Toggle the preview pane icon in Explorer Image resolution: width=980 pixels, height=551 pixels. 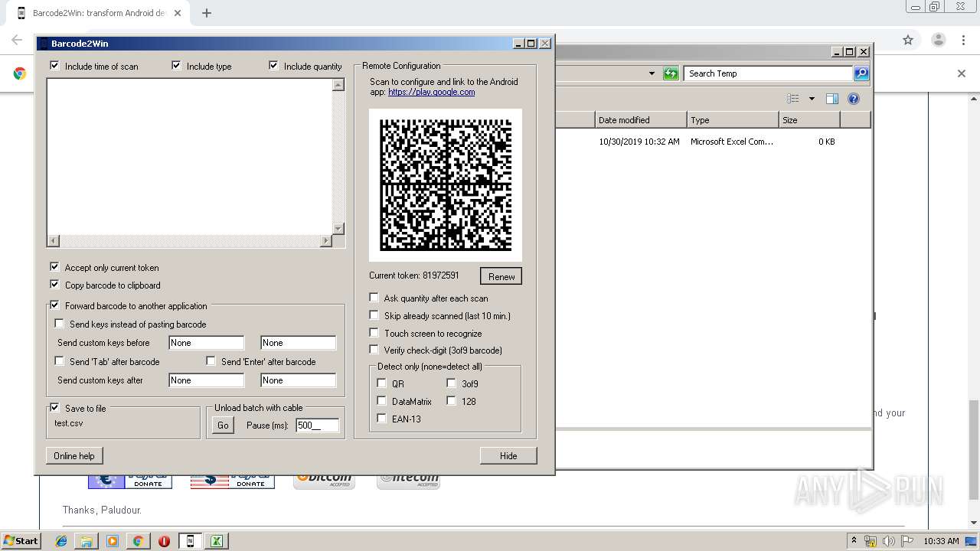click(832, 99)
